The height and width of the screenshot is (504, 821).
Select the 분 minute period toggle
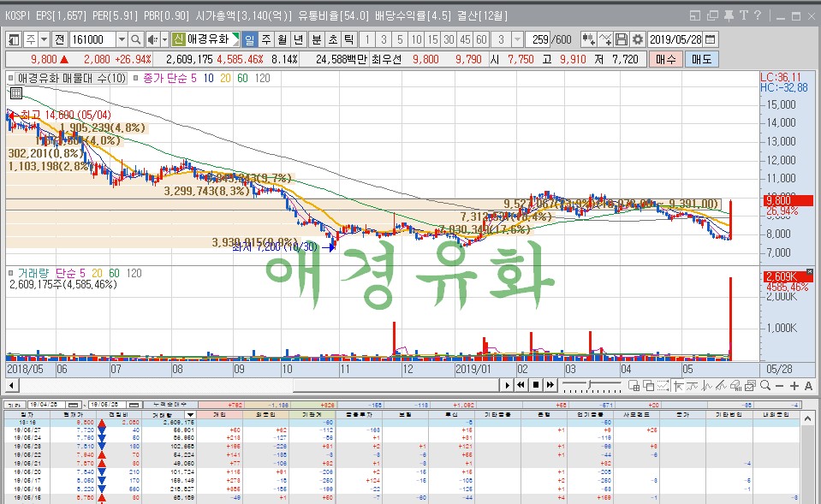pos(317,39)
